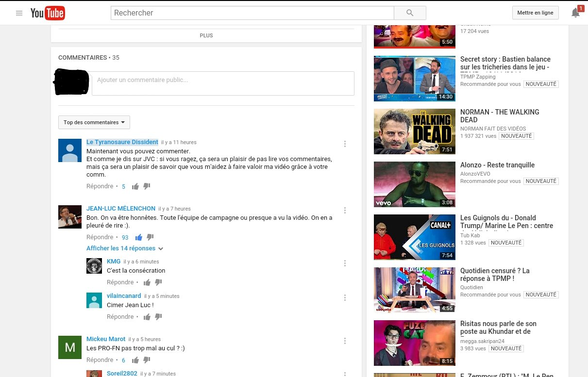Open options menu for Mickeu Marot comment
The height and width of the screenshot is (377, 588).
(x=345, y=341)
